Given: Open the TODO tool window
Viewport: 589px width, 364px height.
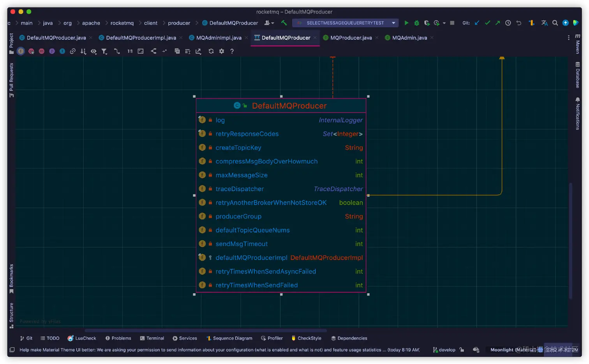Looking at the screenshot, I should tap(50, 338).
